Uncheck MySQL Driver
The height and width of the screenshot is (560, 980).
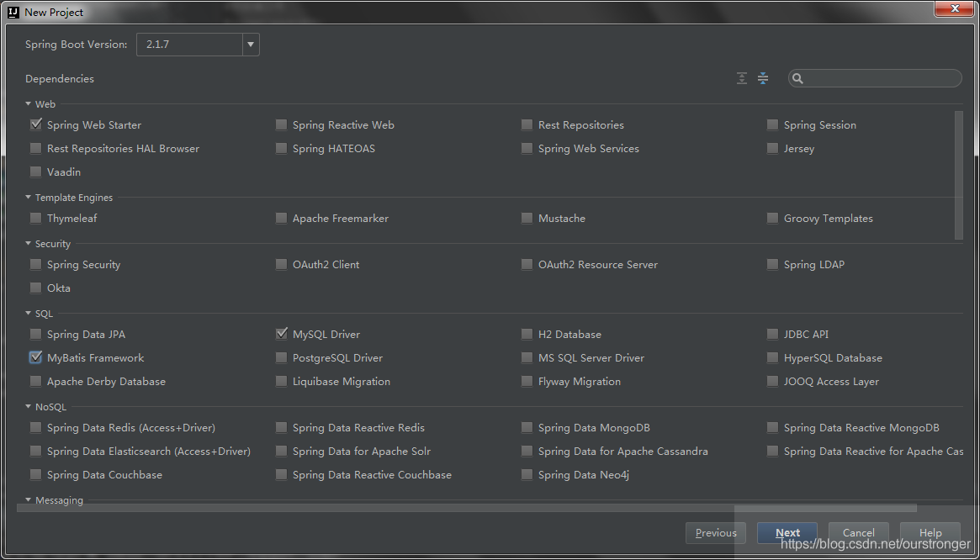click(281, 334)
